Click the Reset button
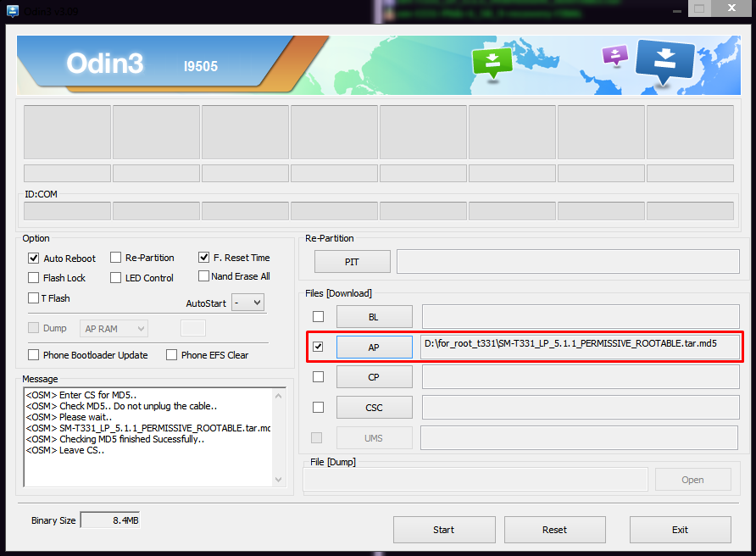Screen dimensions: 756x556 tap(554, 530)
